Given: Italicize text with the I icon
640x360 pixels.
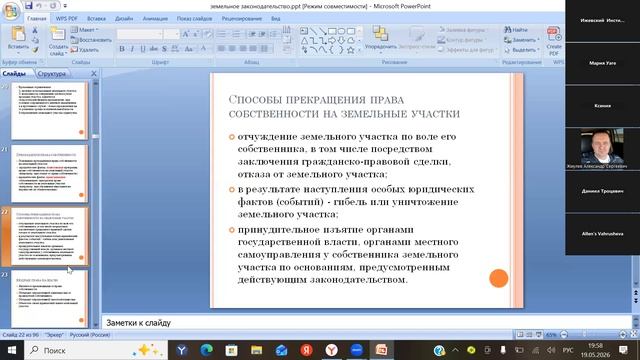Looking at the screenshot, I should [x=132, y=49].
